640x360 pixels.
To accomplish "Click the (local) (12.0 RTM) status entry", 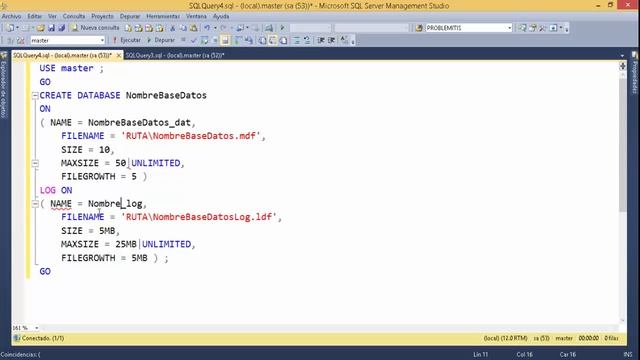I will coord(505,338).
